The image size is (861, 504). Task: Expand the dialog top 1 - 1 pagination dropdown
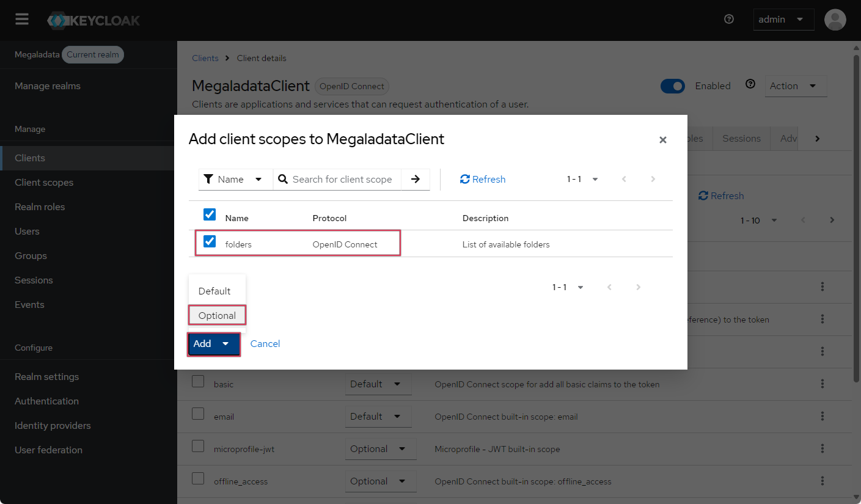pos(582,179)
